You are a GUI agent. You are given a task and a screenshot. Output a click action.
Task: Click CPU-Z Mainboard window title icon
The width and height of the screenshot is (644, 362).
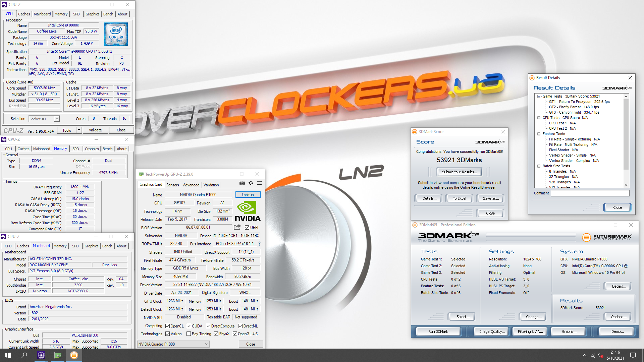coord(4,237)
